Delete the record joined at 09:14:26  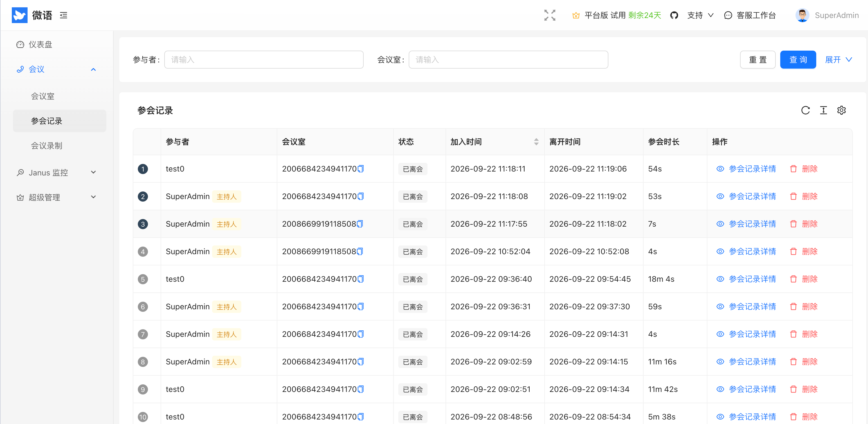(x=804, y=334)
